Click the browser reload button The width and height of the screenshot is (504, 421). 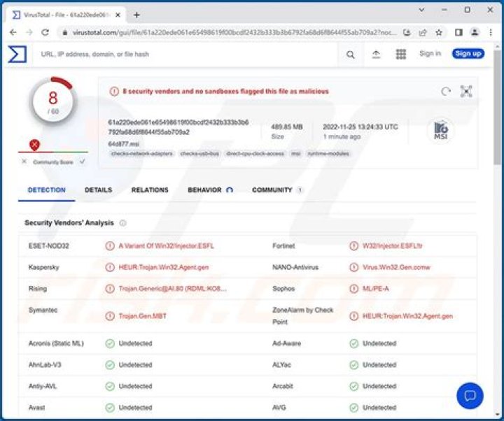click(x=45, y=32)
